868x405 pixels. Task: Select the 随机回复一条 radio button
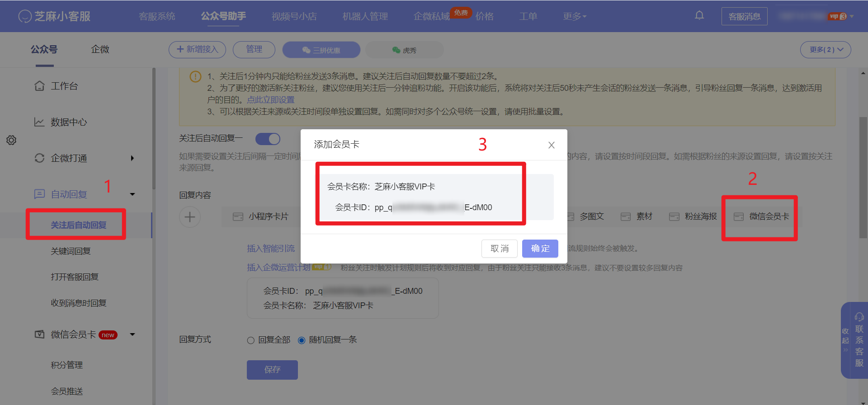[x=302, y=340]
